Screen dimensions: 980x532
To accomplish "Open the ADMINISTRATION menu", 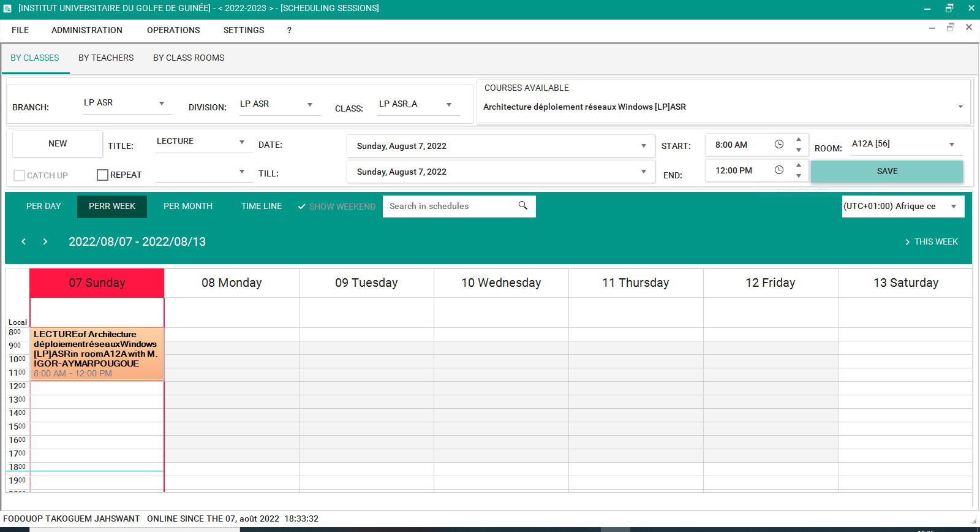I will pos(87,30).
